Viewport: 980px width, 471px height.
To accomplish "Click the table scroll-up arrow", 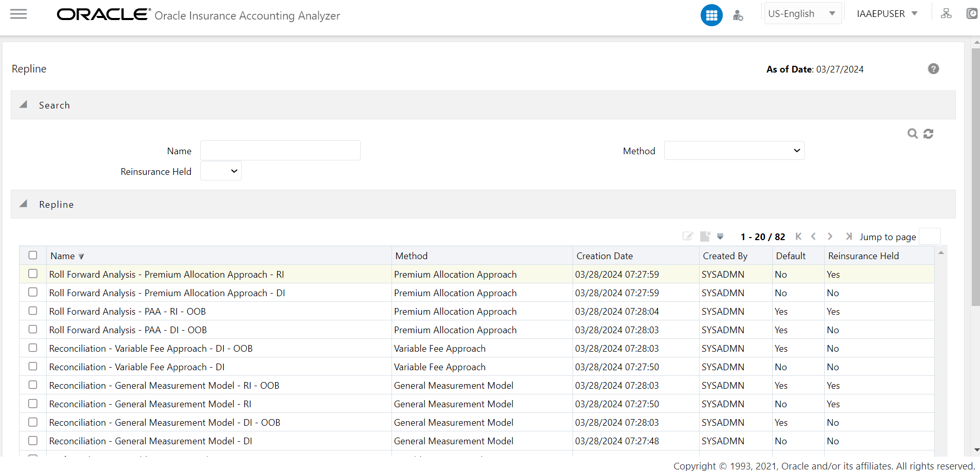I will tap(941, 252).
